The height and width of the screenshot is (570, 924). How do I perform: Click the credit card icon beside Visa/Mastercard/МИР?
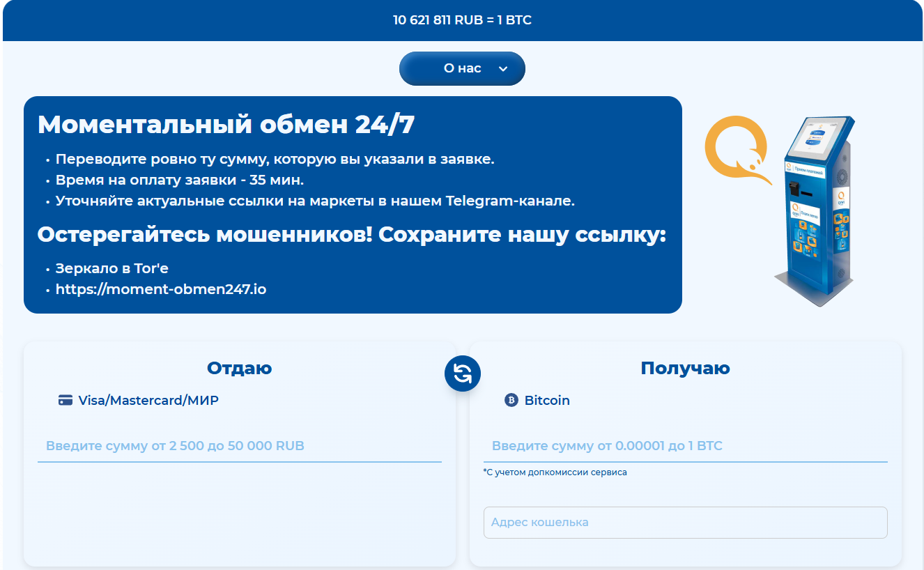tap(66, 401)
